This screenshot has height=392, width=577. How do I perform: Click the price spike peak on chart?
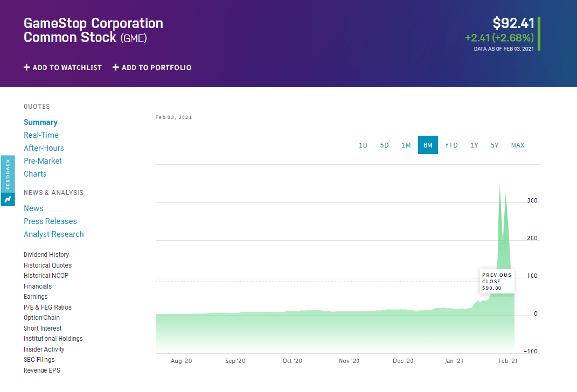click(x=500, y=186)
